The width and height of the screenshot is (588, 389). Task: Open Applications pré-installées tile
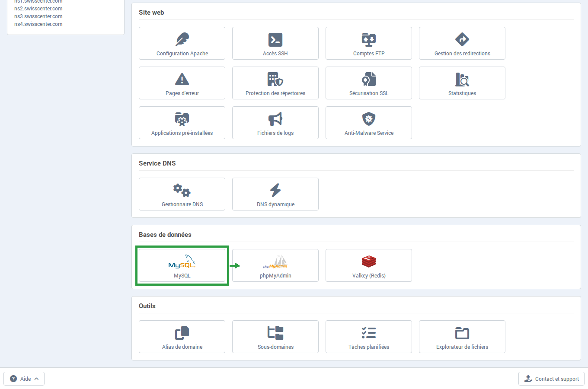pos(182,123)
